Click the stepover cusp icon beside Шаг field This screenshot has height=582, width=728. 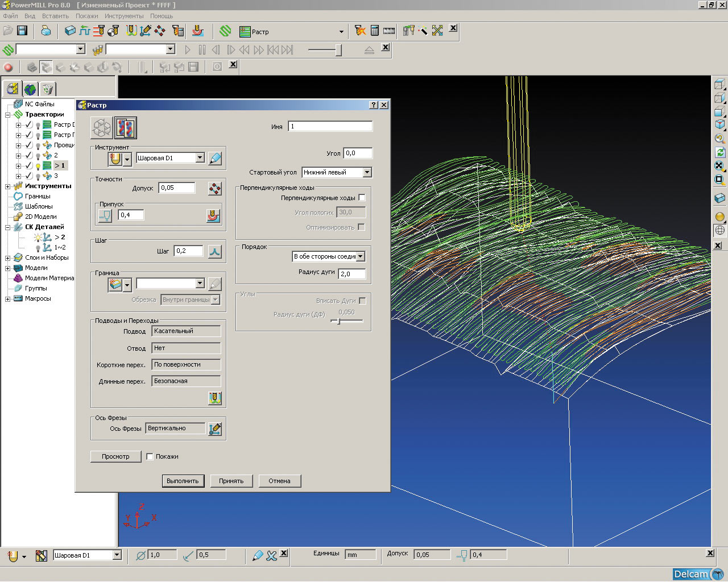pos(214,251)
